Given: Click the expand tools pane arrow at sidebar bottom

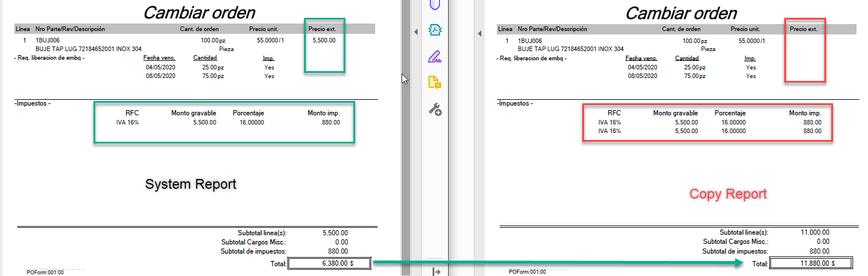Looking at the screenshot, I should pyautogui.click(x=435, y=271).
